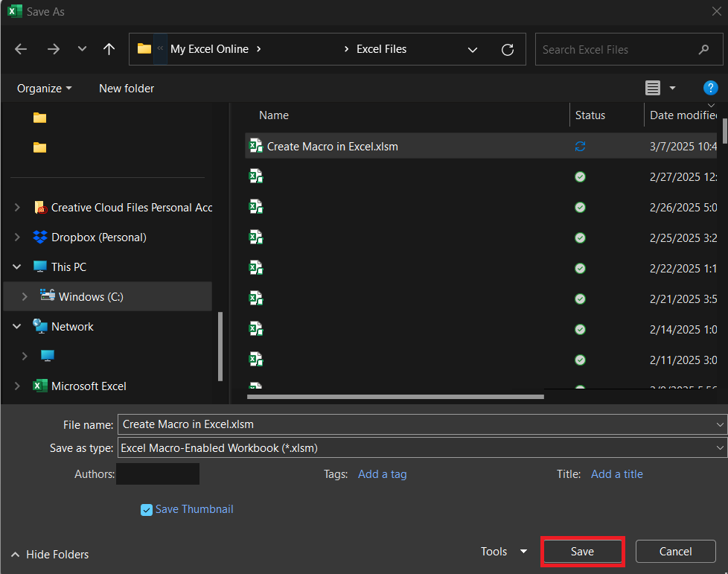Expand Creative Cloud Files Personal Account
728x574 pixels.
[17, 207]
